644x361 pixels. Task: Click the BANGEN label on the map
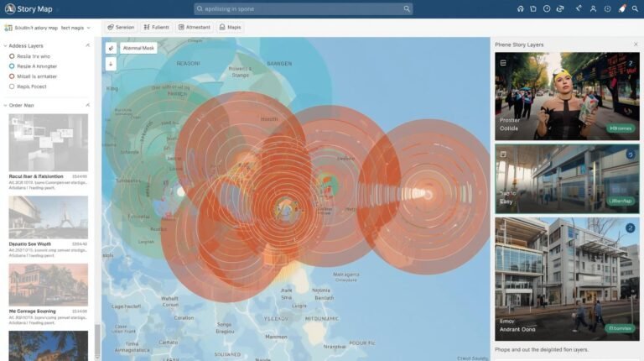pos(279,64)
